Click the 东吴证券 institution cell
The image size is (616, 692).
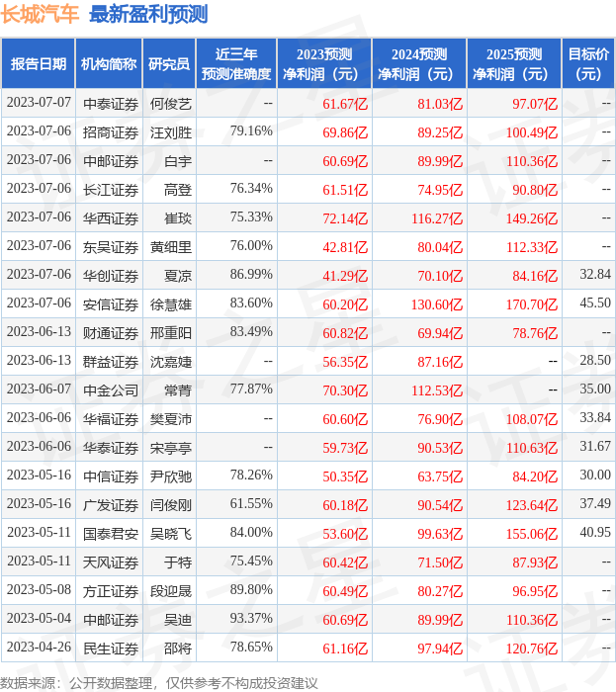(x=111, y=247)
